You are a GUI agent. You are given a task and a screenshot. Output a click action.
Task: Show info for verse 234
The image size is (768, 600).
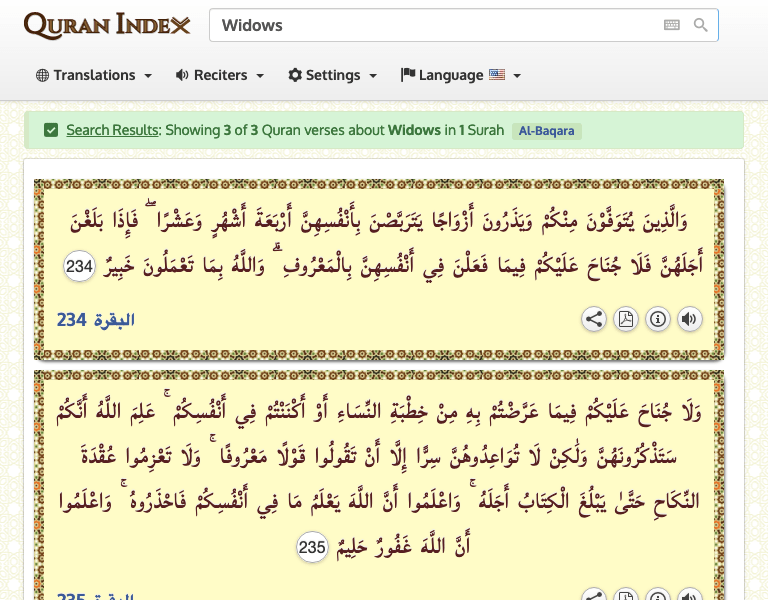point(657,320)
